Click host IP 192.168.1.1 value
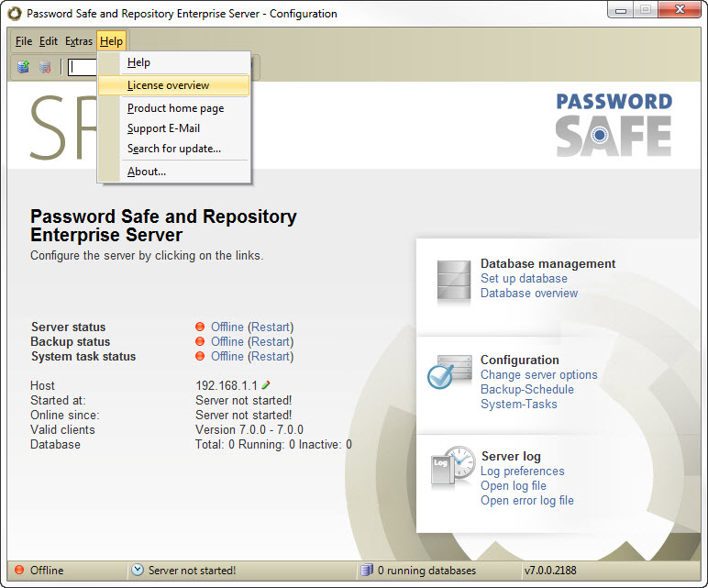 point(227,385)
